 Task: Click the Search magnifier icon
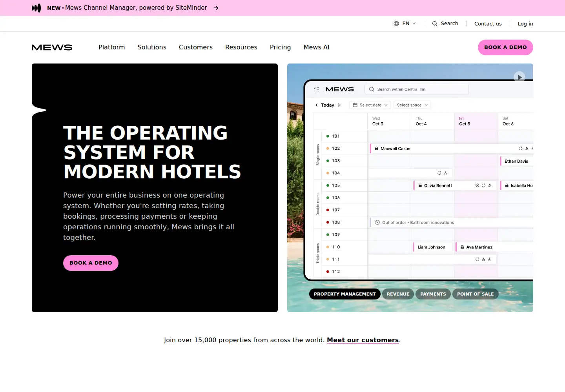pyautogui.click(x=435, y=24)
